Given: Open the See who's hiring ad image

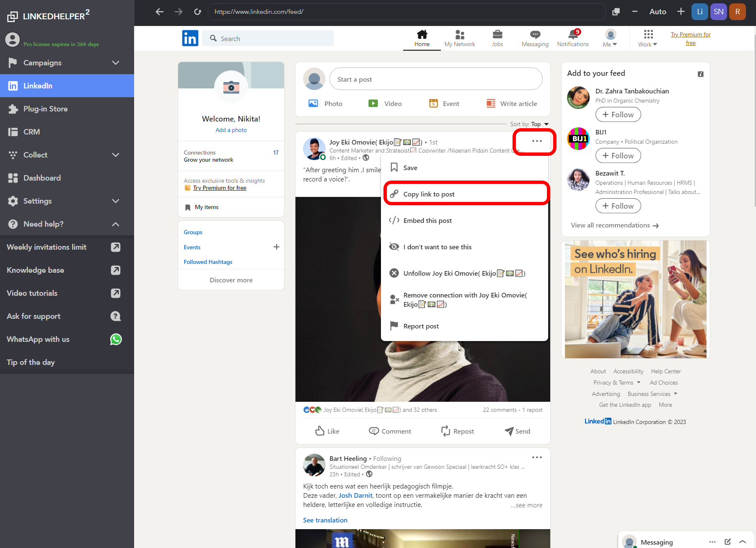Looking at the screenshot, I should pyautogui.click(x=635, y=299).
